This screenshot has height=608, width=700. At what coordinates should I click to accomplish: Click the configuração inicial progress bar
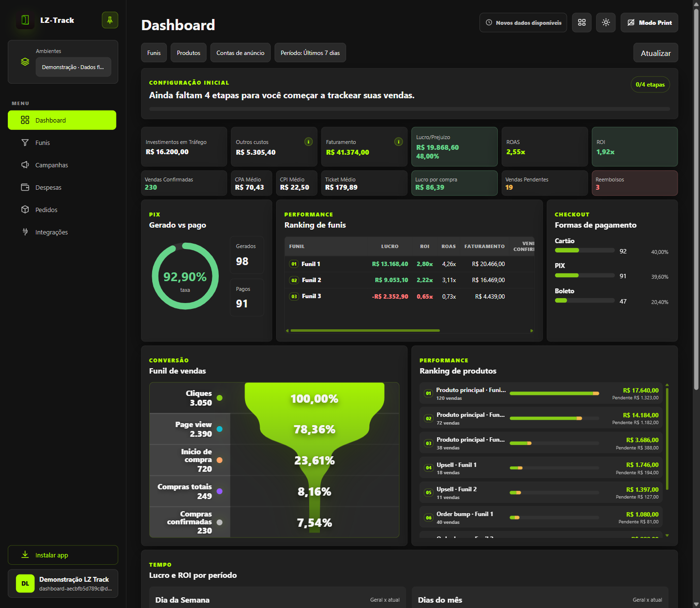[x=409, y=109]
